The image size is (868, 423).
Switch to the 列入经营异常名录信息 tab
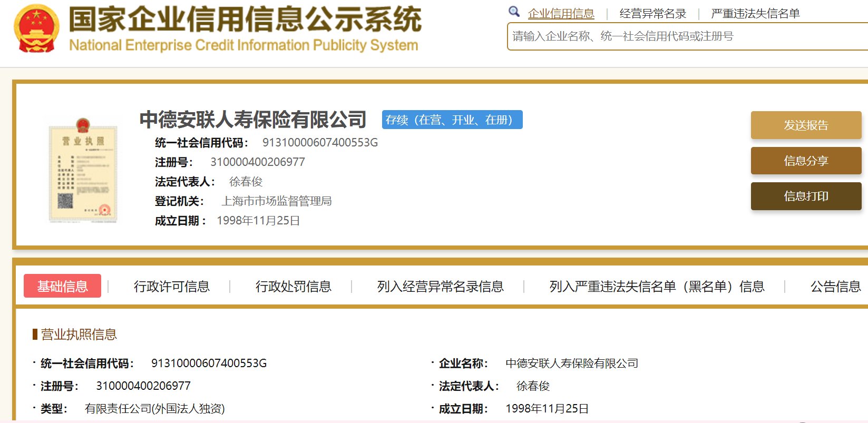click(441, 287)
